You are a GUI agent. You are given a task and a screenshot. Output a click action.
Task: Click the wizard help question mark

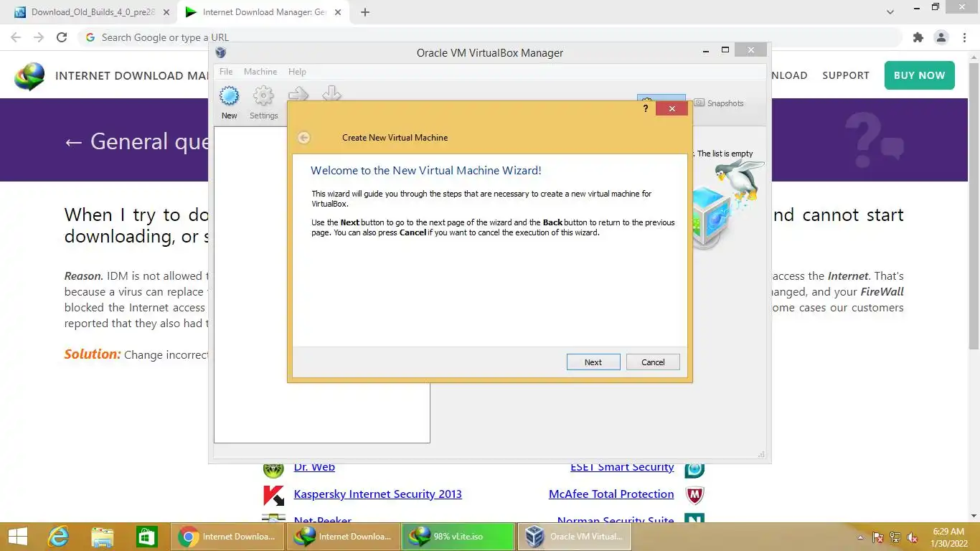[645, 108]
